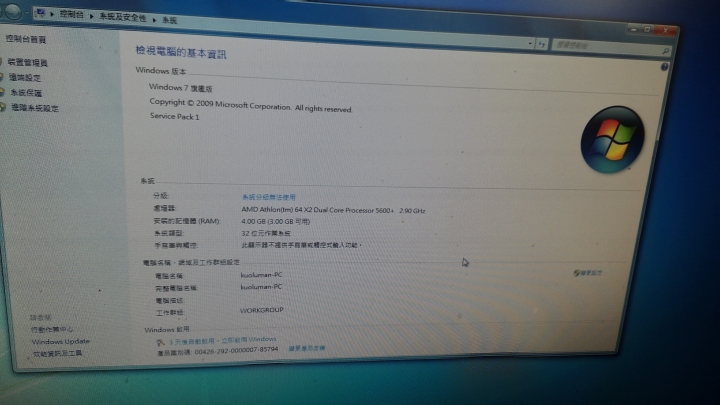720x405 pixels.
Task: Open 裝置管理員 from the sidebar
Action: pos(28,62)
